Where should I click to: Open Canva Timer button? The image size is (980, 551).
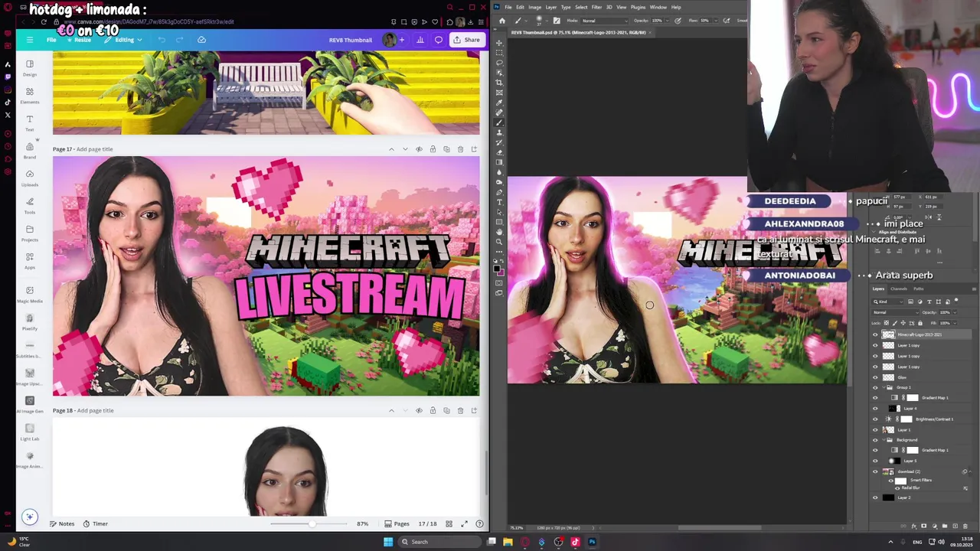[x=96, y=523]
